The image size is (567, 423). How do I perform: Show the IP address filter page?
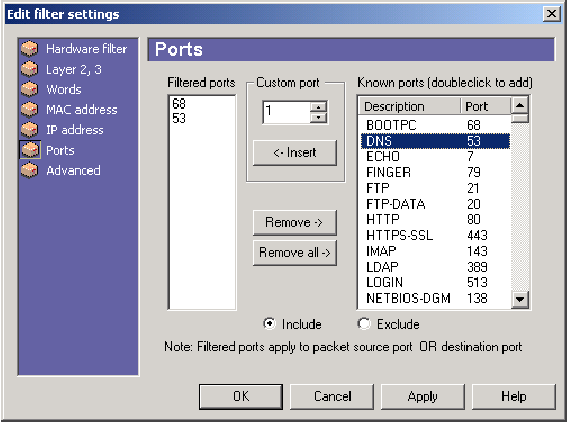coord(75,130)
